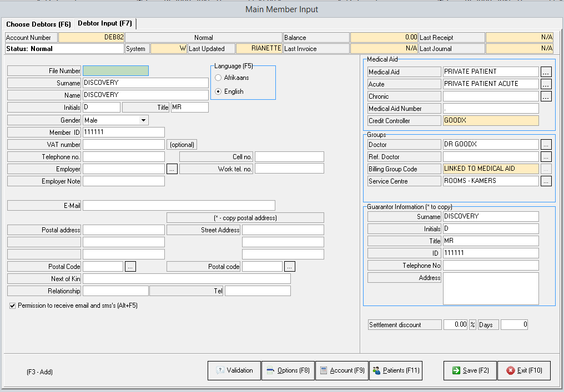This screenshot has width=564, height=392.
Task: Exit the form with Exit (F10)
Action: point(523,370)
